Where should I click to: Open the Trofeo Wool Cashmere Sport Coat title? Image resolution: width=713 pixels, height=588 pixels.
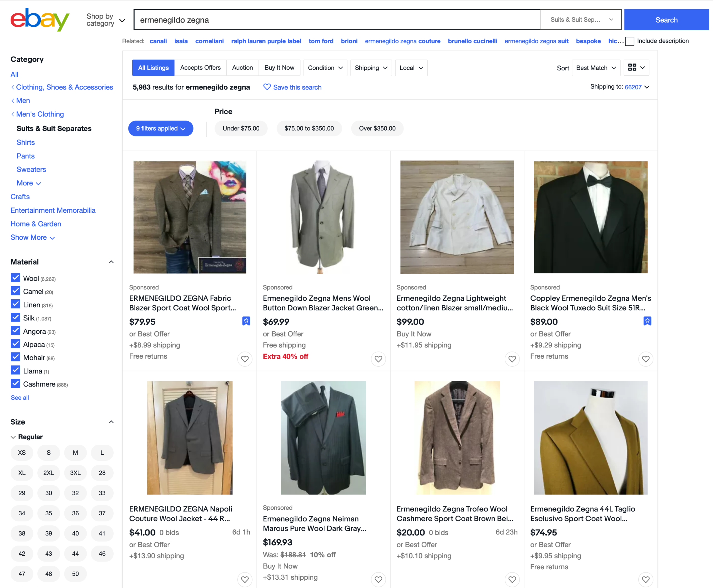(x=455, y=513)
